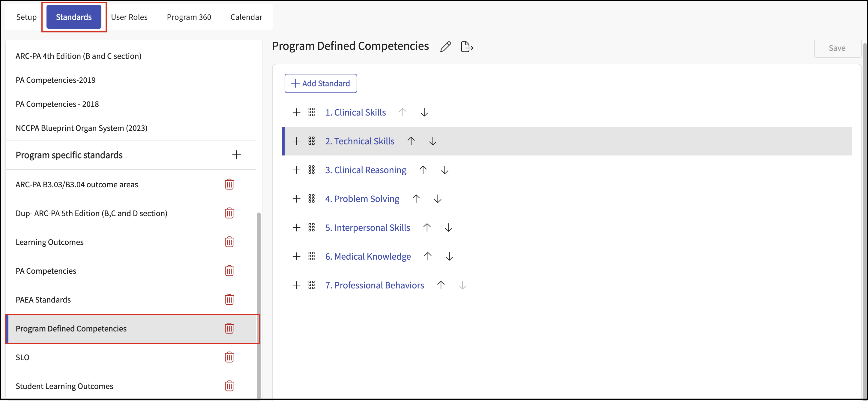
Task: Expand Clinical Skills with plus icon
Action: (x=296, y=112)
